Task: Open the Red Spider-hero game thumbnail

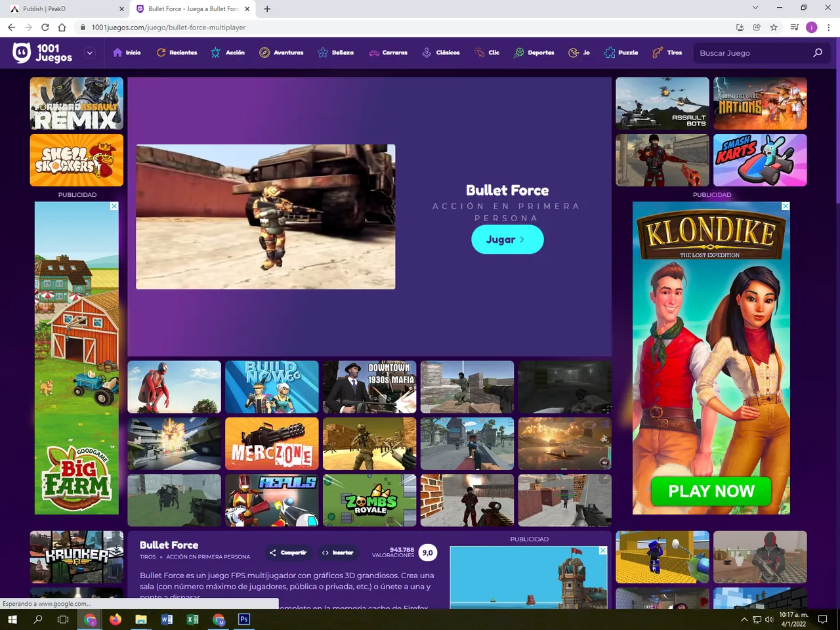Action: point(174,387)
